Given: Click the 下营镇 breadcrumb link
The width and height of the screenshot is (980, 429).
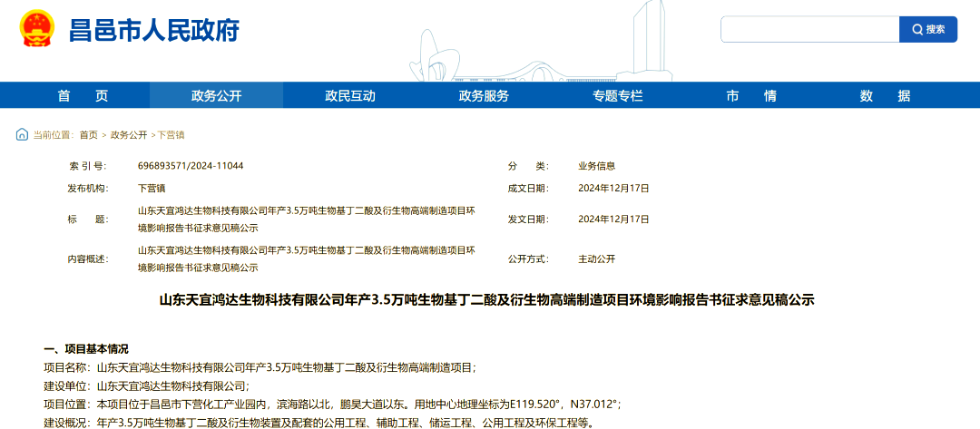Looking at the screenshot, I should coord(171,135).
